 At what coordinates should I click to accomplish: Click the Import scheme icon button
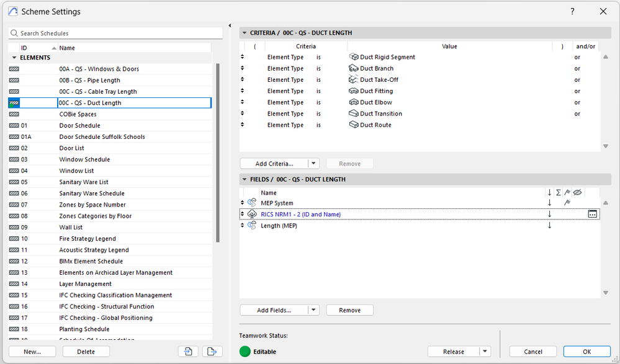(188, 352)
